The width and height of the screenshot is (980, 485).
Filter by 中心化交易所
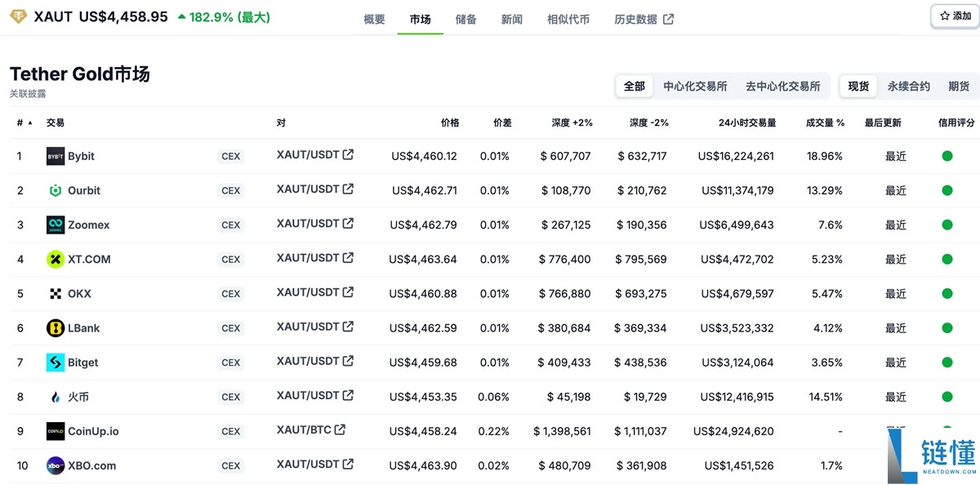[695, 86]
